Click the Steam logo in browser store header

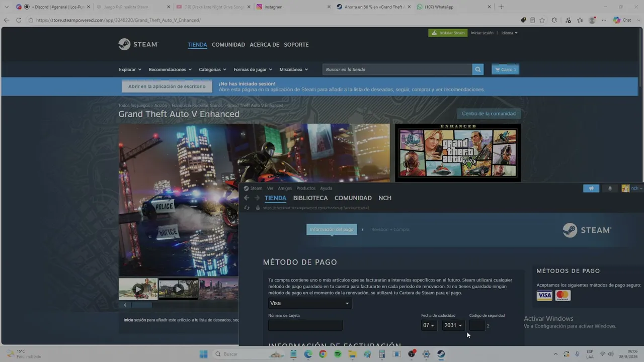[138, 44]
